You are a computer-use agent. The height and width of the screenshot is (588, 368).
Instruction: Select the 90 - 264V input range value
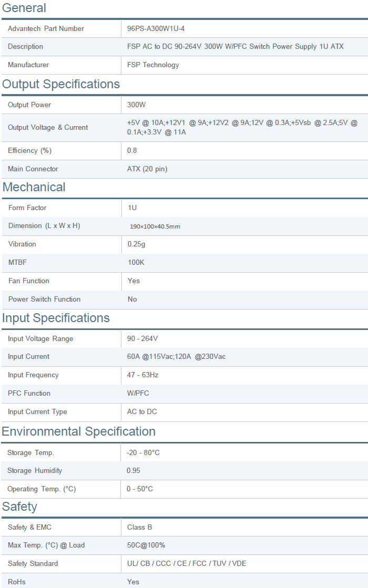tap(142, 339)
